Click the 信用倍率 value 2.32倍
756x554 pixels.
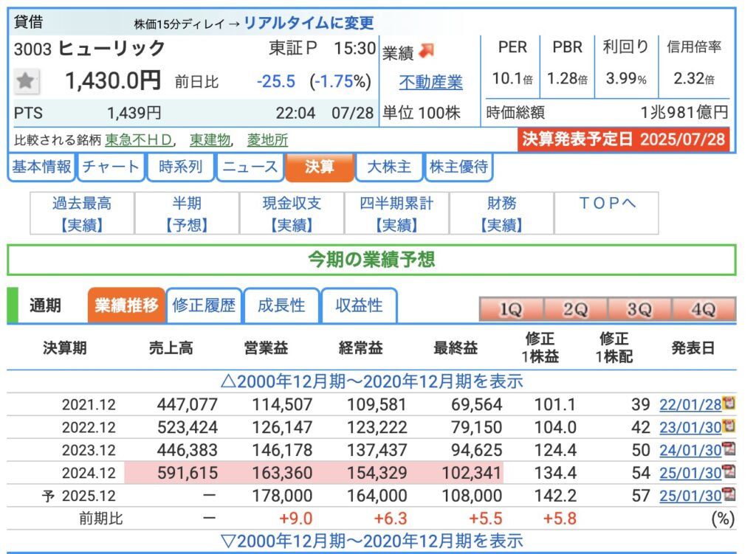[x=694, y=78]
